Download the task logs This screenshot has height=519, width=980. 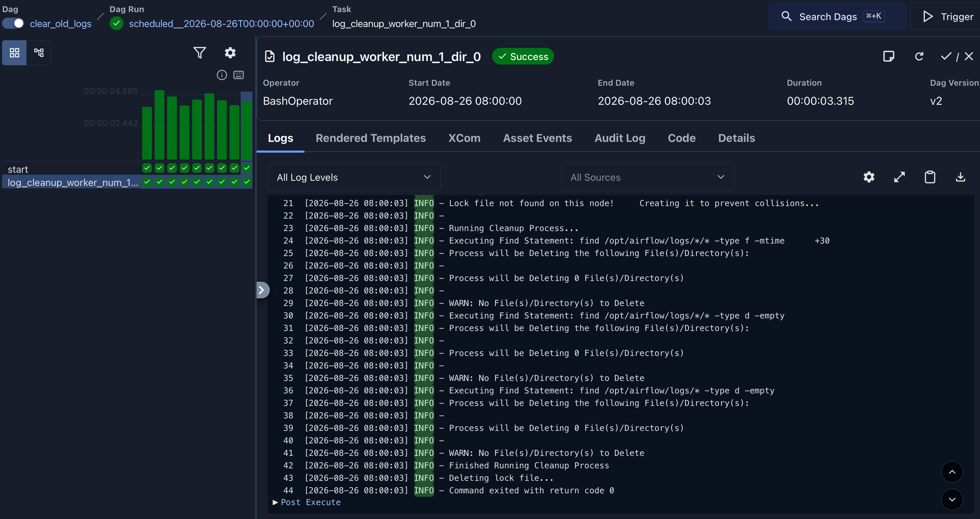[x=960, y=177]
